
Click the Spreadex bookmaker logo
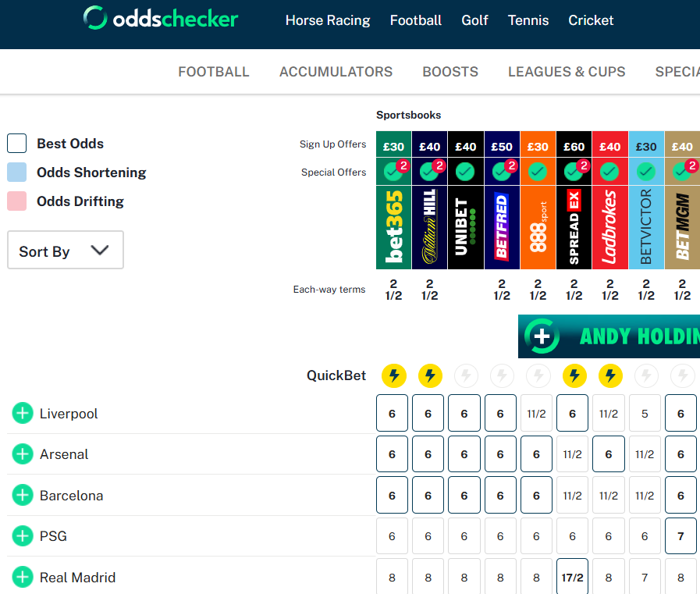(x=574, y=227)
